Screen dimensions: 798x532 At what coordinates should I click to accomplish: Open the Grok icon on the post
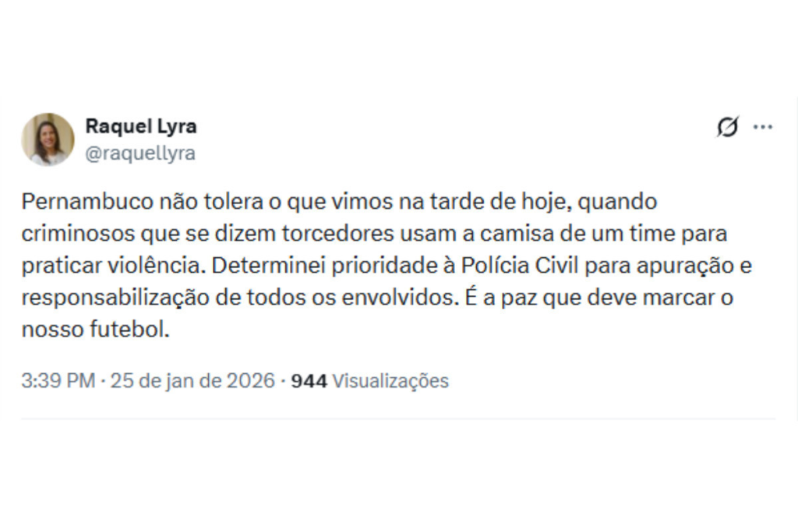click(727, 127)
